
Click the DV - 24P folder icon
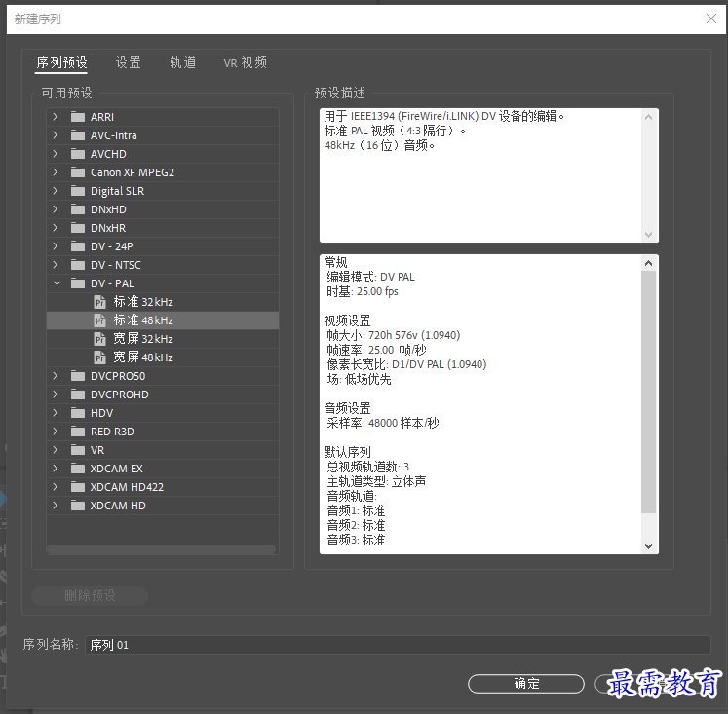pyautogui.click(x=78, y=246)
